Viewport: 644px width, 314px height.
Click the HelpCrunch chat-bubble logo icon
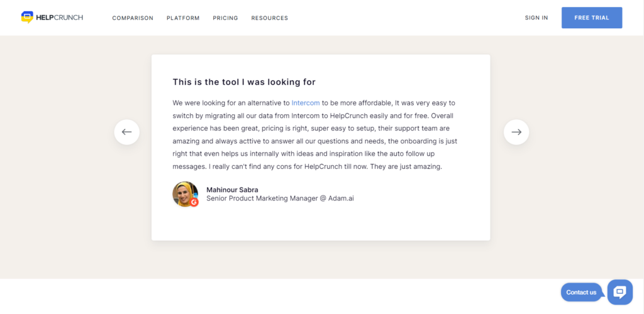click(27, 17)
